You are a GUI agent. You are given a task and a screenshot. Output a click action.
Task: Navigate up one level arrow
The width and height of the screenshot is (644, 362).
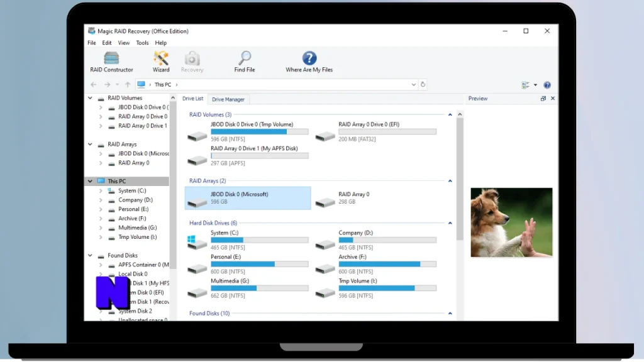click(128, 85)
